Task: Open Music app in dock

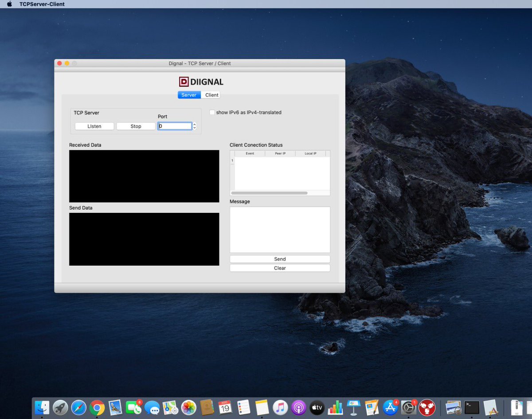Action: (280, 407)
